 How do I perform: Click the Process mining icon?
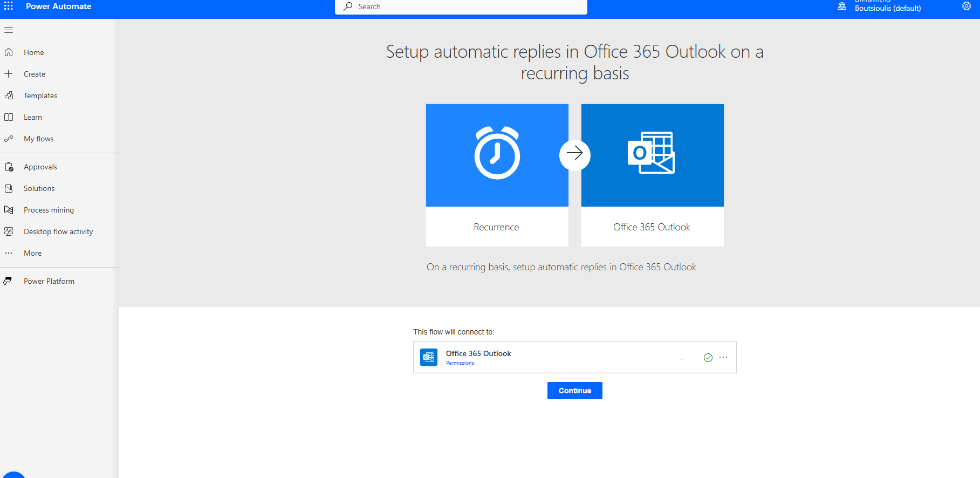click(9, 210)
